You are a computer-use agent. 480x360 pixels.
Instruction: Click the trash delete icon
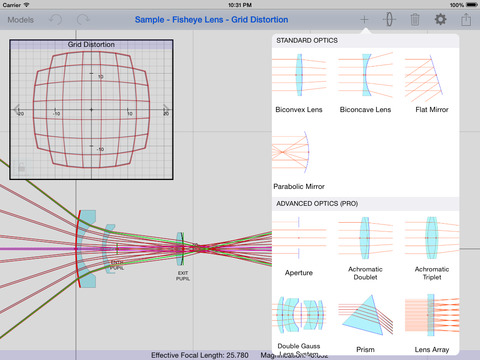coord(415,20)
